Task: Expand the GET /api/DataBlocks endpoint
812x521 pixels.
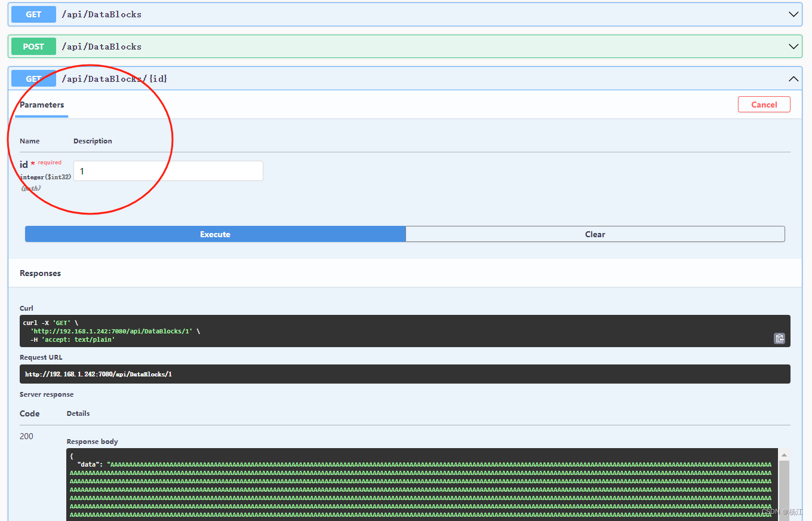Action: [793, 14]
